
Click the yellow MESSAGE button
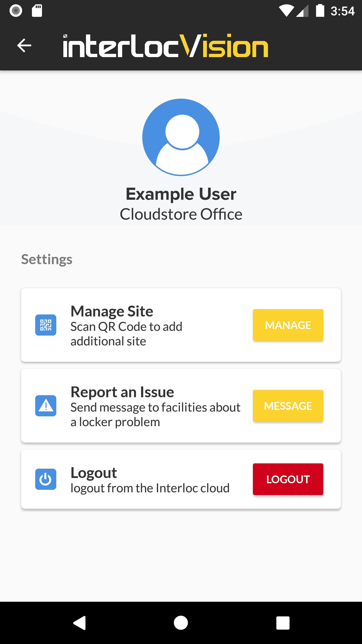pyautogui.click(x=288, y=406)
